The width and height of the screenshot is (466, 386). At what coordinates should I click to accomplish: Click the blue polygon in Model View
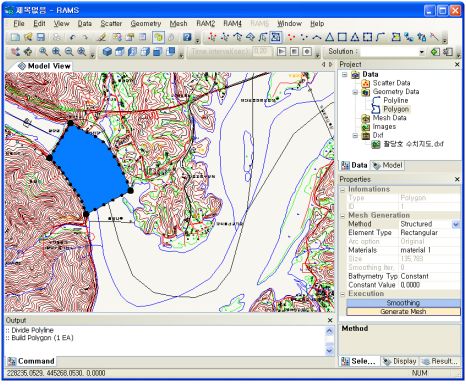90,168
